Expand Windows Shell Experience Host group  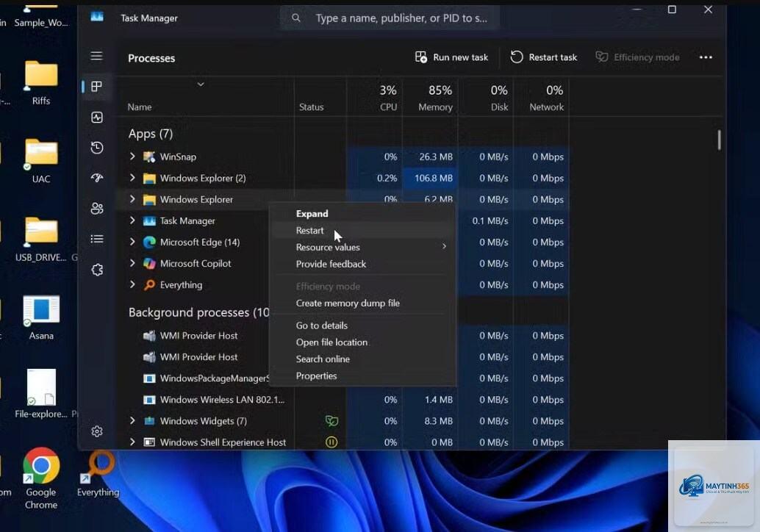click(132, 442)
